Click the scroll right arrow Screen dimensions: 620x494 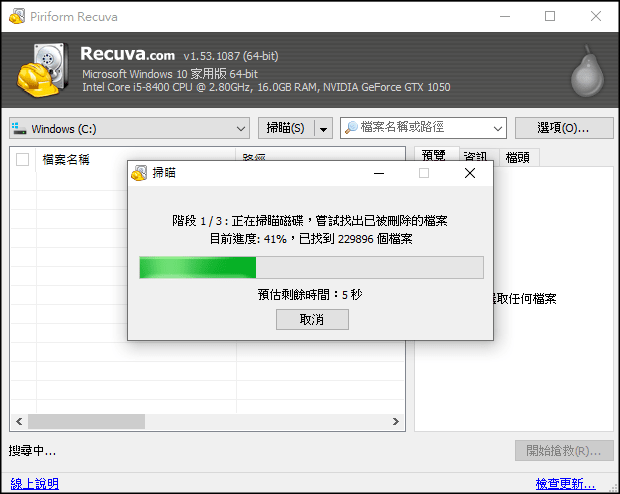point(395,422)
